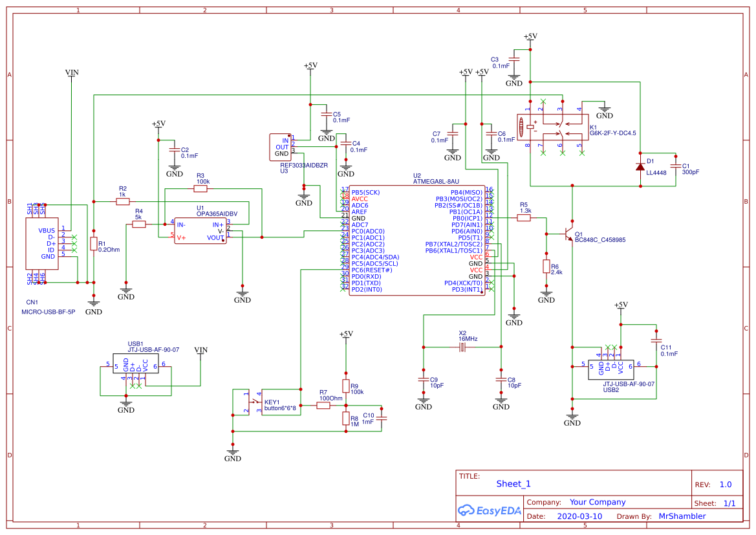Click the VIN power flag above CN1
756x535 pixels.
71,73
